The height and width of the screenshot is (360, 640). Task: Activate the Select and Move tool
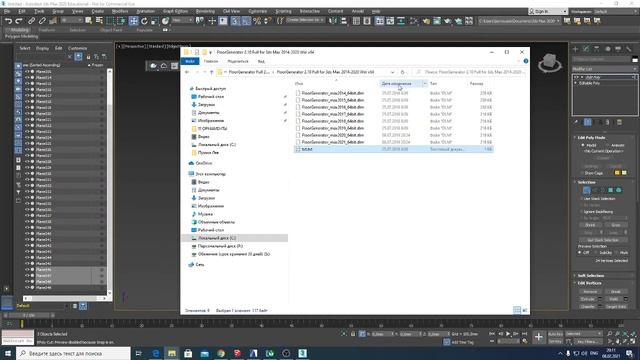pos(133,21)
